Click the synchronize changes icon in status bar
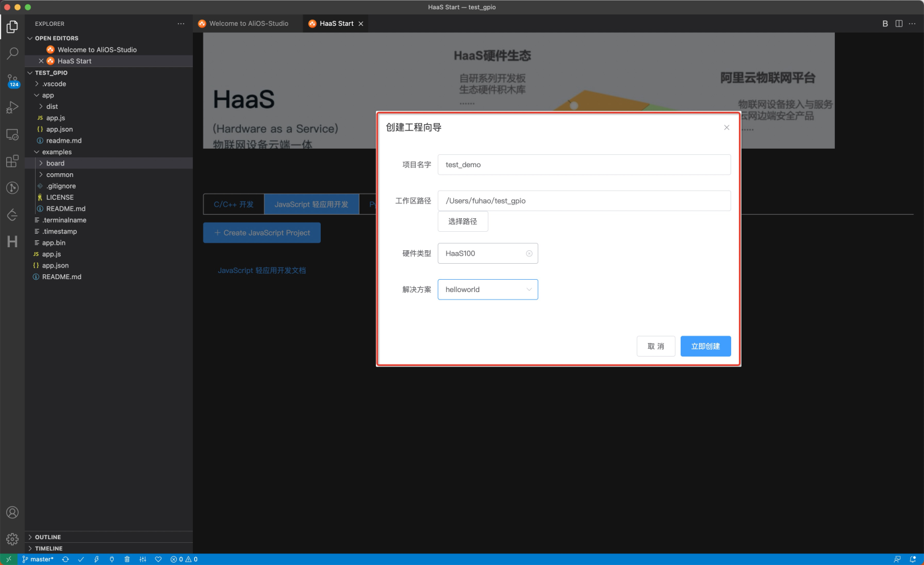Screen dimensions: 924x565 tap(65, 559)
